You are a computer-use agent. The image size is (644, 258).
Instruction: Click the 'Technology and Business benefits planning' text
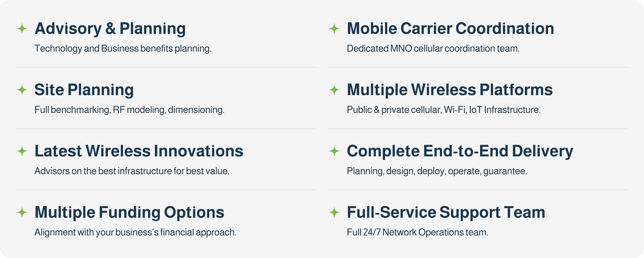(x=123, y=49)
